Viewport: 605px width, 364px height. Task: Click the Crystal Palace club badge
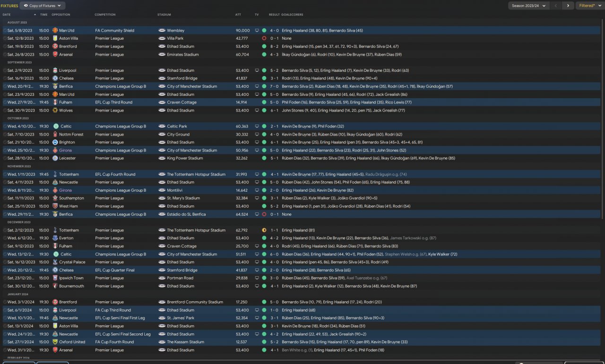[55, 262]
